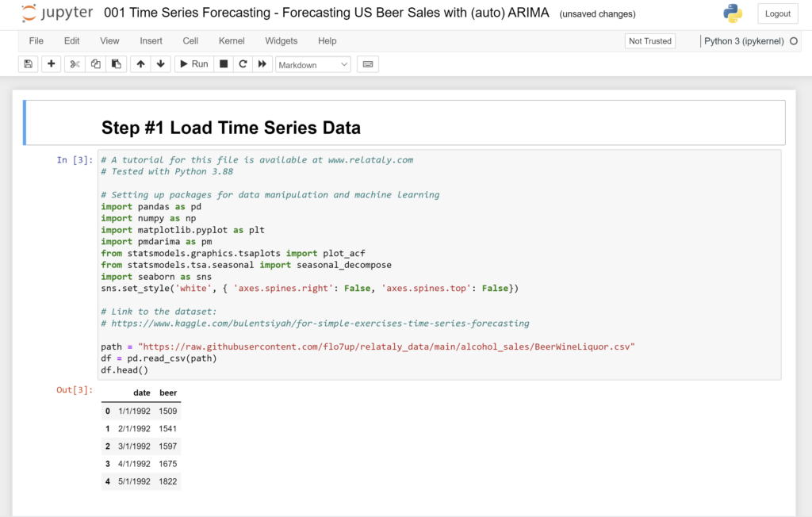The image size is (812, 517).
Task: Rename notebook by clicking its title
Action: (327, 13)
